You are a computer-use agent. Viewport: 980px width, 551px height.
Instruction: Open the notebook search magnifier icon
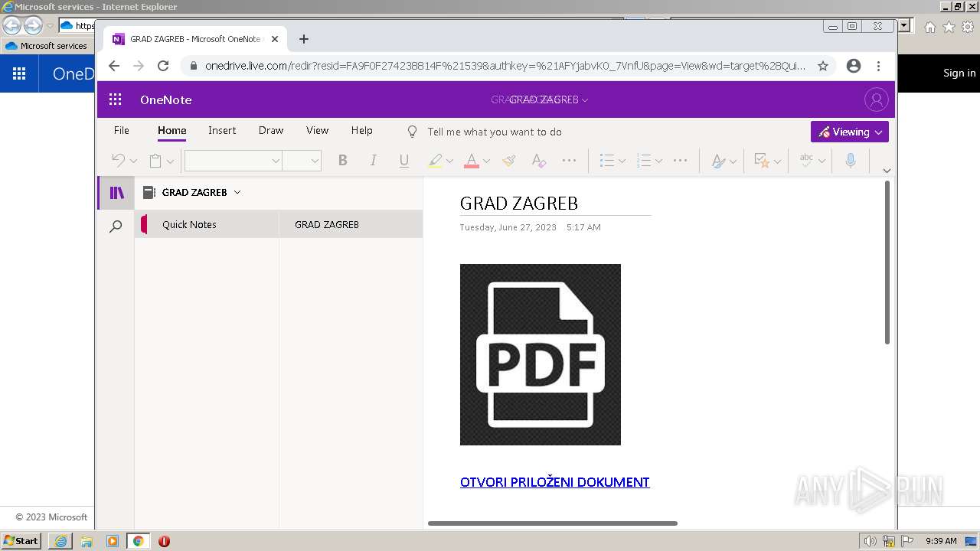116,227
